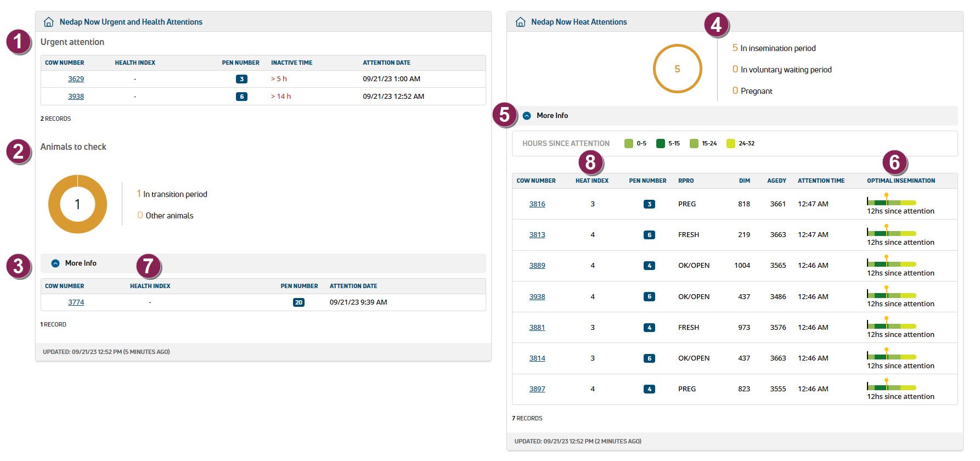
Task: Click 'FRESH' status in cow 3813 row
Action: coord(689,235)
